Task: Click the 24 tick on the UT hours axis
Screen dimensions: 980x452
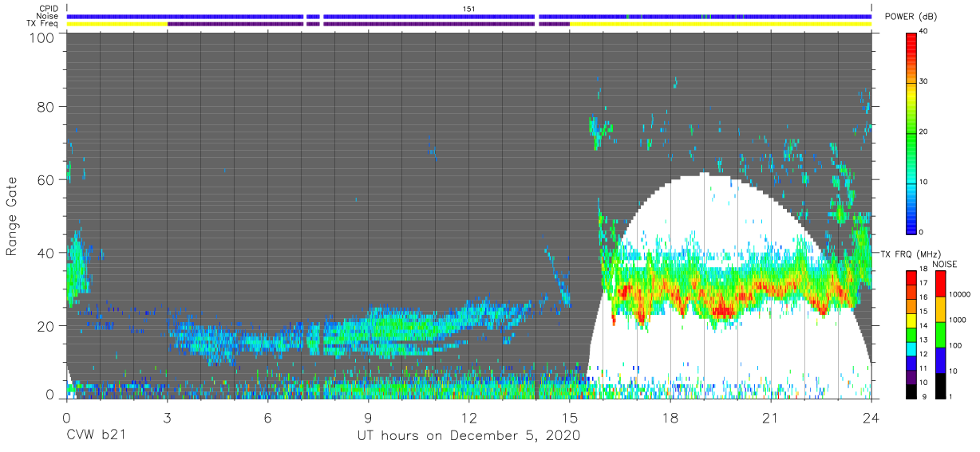Action: tap(871, 417)
